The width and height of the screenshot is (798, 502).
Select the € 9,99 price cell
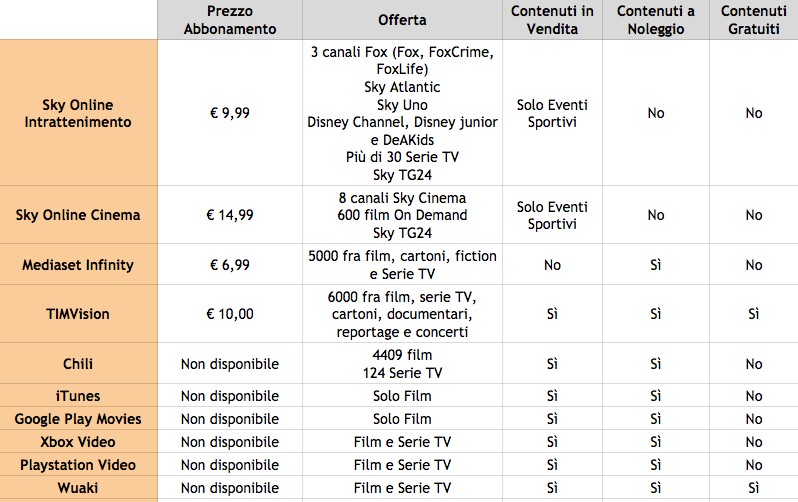(229, 113)
